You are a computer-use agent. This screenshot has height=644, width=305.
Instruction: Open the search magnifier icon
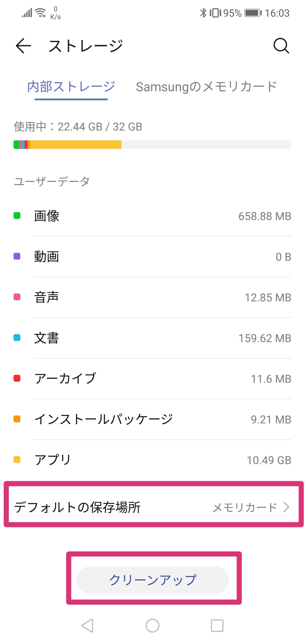pyautogui.click(x=281, y=46)
